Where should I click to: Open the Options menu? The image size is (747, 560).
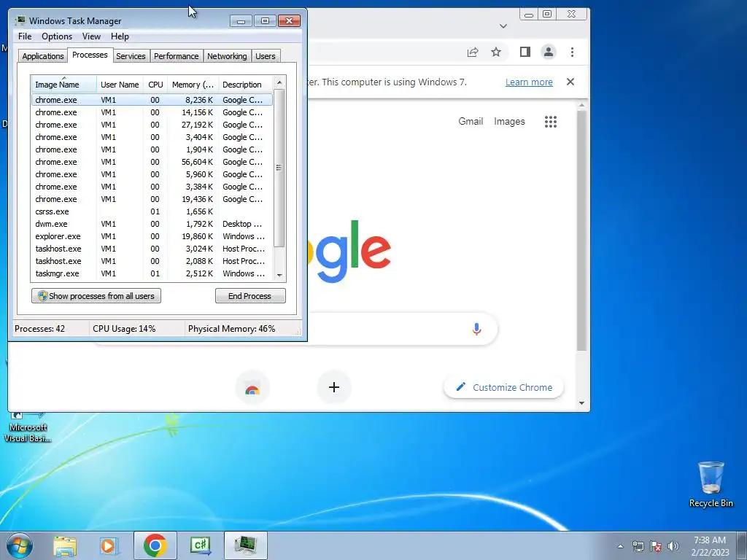(57, 36)
